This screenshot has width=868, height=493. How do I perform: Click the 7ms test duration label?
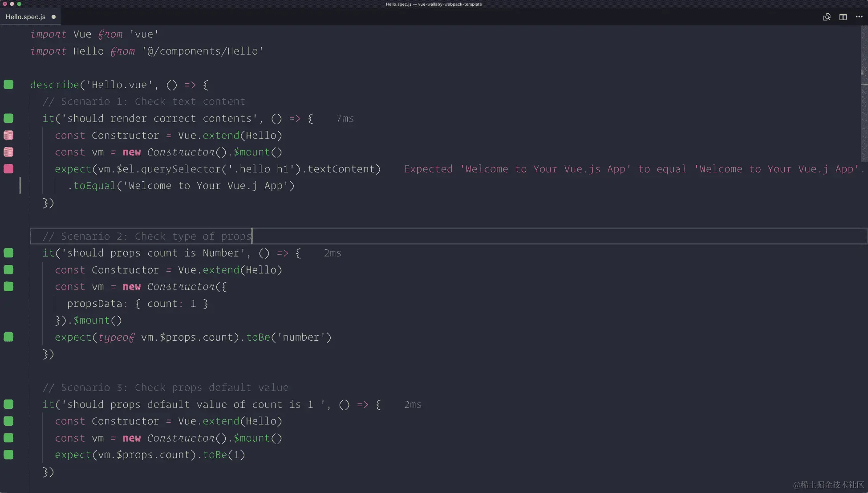coord(345,119)
